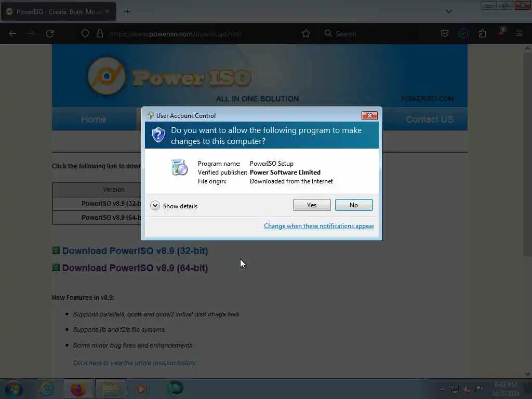Click the POWERISO.COM banner text

(427, 98)
